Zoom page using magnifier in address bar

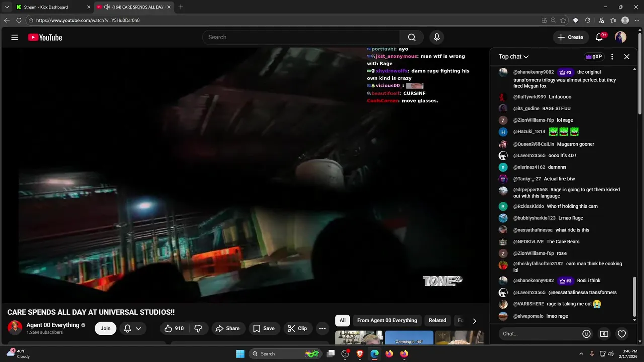pyautogui.click(x=553, y=20)
